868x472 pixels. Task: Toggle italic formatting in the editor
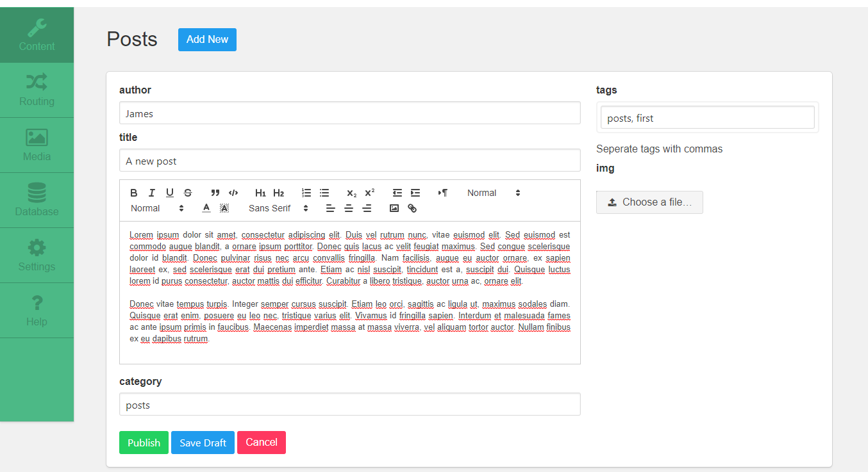coord(152,193)
